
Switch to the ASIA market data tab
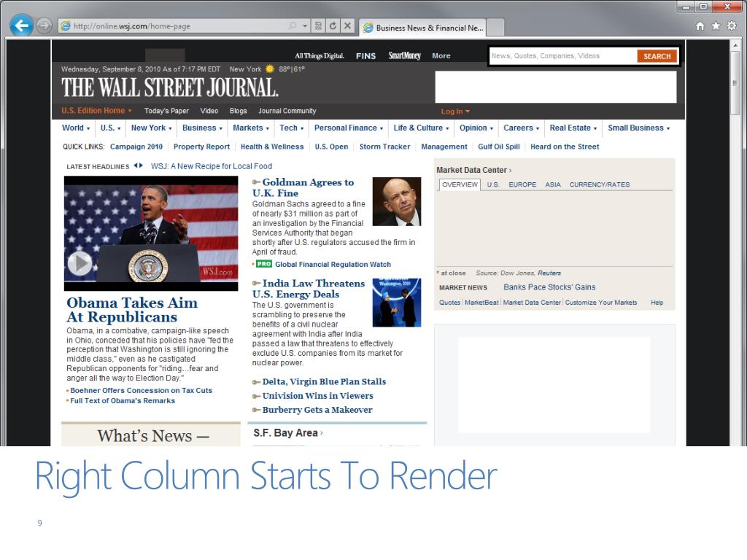(x=553, y=184)
